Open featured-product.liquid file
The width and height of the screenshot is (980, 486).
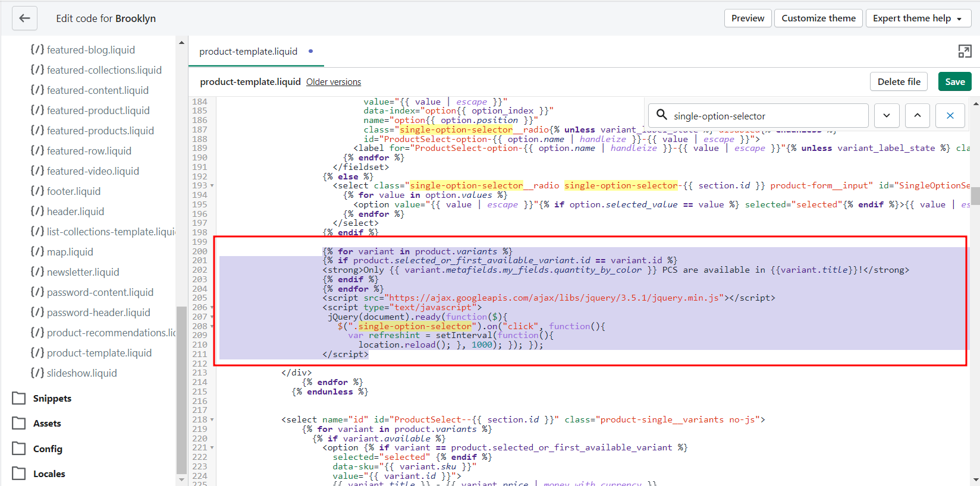90,111
